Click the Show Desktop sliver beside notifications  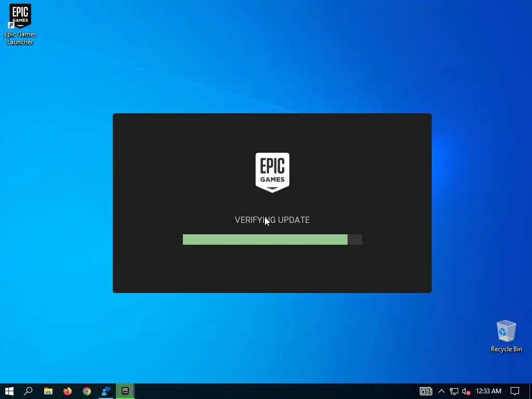tap(530, 391)
